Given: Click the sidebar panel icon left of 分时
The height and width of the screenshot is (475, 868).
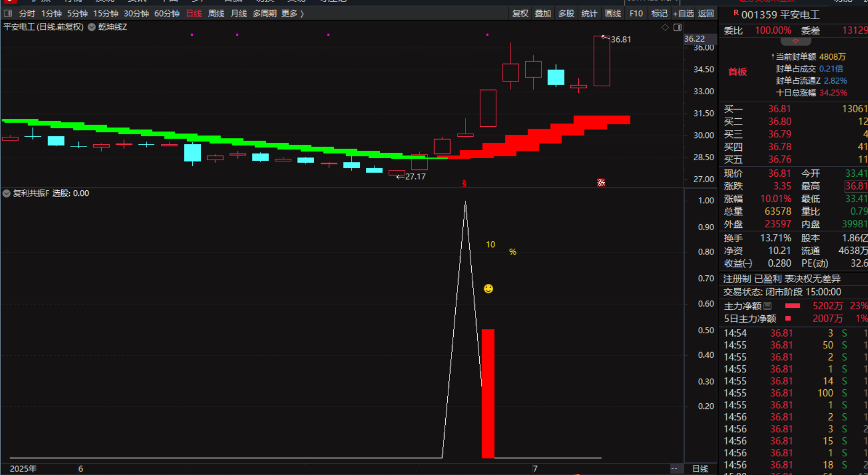Looking at the screenshot, I should coord(8,13).
